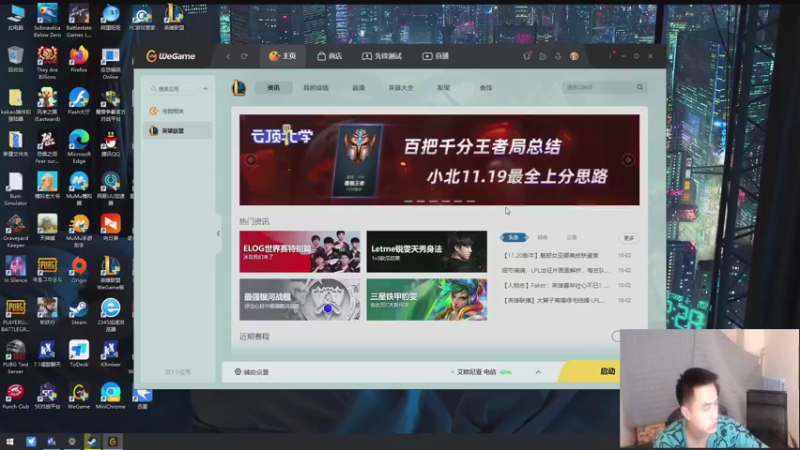Open WeGame more options menu dots

coord(610,56)
